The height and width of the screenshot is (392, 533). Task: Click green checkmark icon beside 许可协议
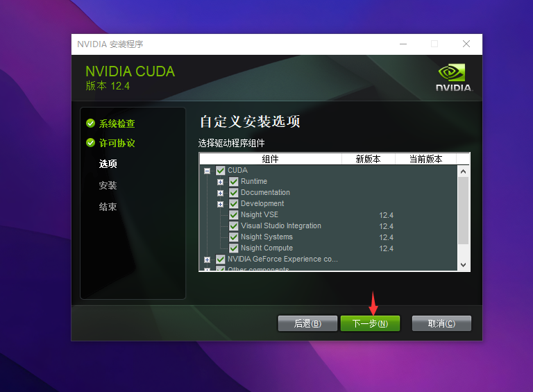click(90, 143)
